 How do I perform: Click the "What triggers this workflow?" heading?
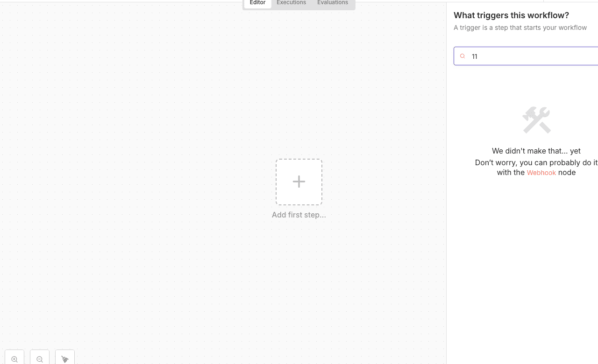[x=511, y=15]
